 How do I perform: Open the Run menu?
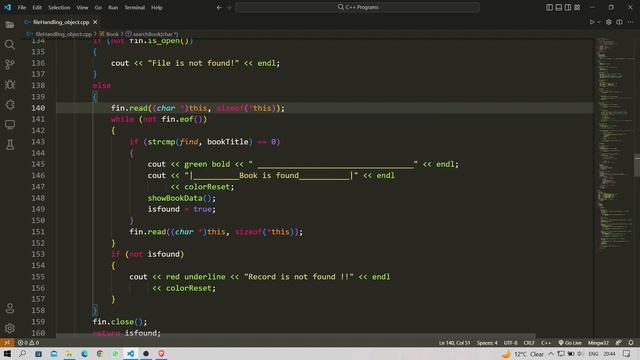coord(113,7)
